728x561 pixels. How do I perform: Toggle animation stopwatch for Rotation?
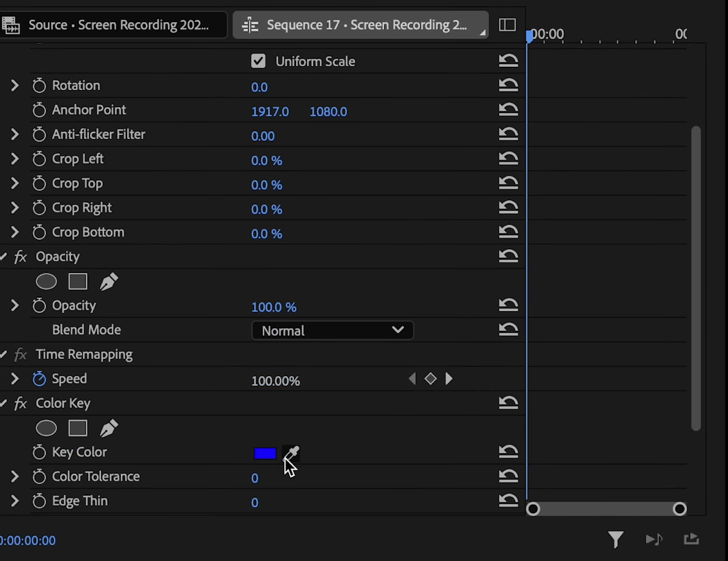pos(39,85)
